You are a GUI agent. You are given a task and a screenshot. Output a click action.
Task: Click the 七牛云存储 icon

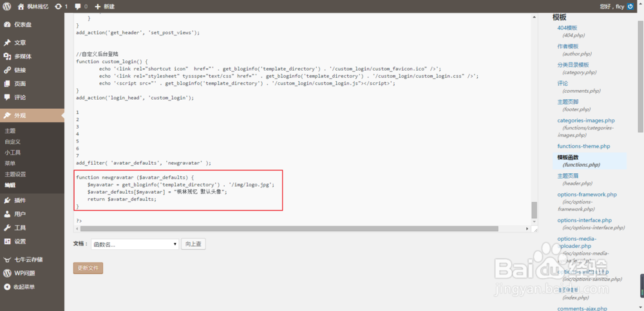click(x=7, y=259)
